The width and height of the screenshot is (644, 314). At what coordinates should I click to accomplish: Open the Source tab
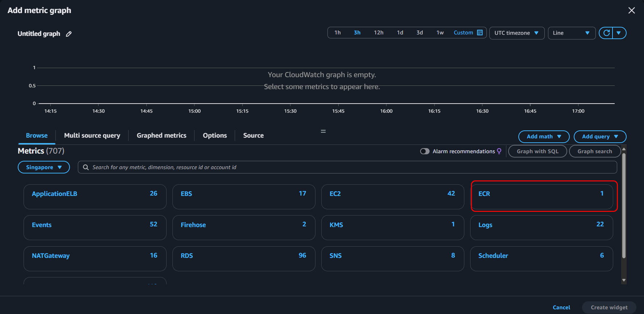(253, 135)
